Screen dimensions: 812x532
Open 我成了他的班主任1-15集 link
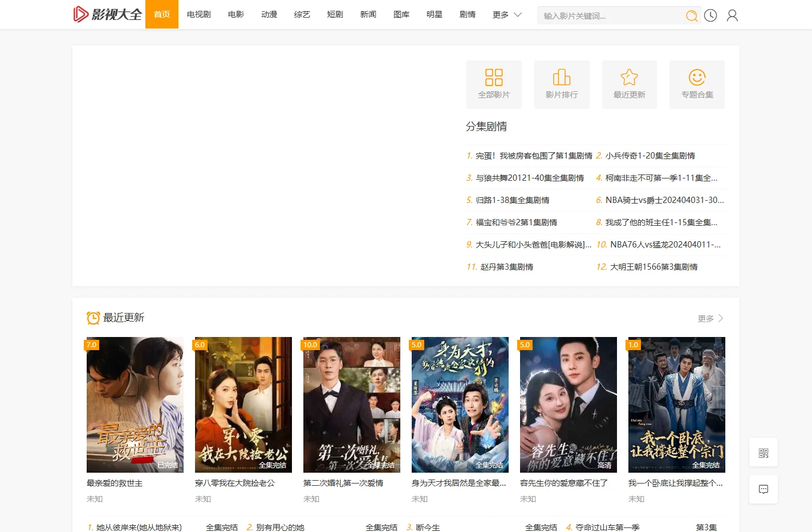(661, 222)
